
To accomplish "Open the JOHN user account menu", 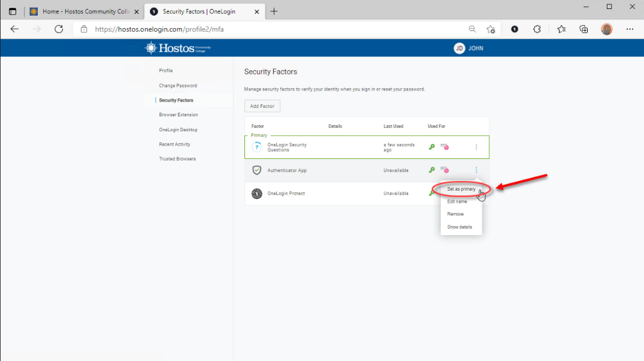I will click(x=468, y=48).
